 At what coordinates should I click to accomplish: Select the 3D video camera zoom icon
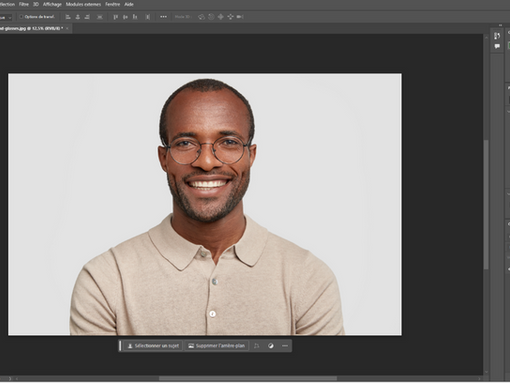pos(240,17)
